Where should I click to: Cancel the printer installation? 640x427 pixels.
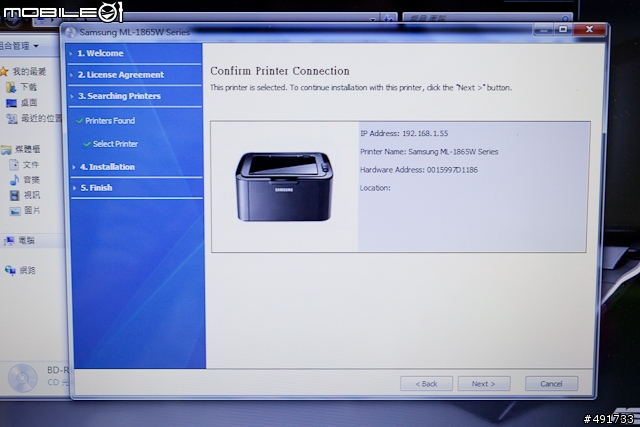551,384
